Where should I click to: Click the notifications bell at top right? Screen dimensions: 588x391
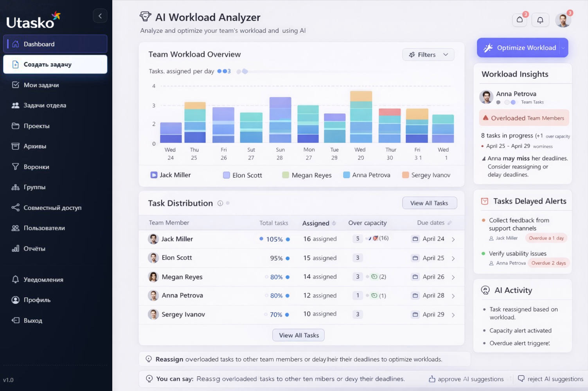pyautogui.click(x=540, y=20)
